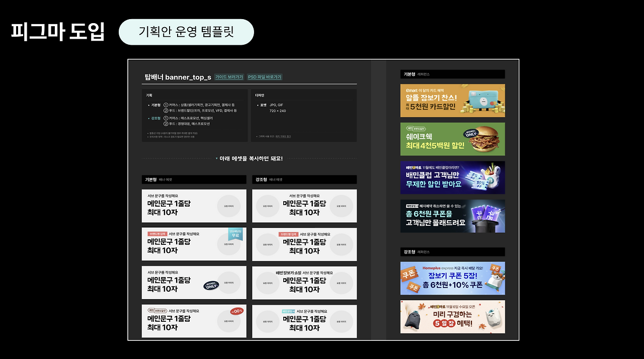Click the 무료 ribbon badge on the banner asset

[234, 234]
